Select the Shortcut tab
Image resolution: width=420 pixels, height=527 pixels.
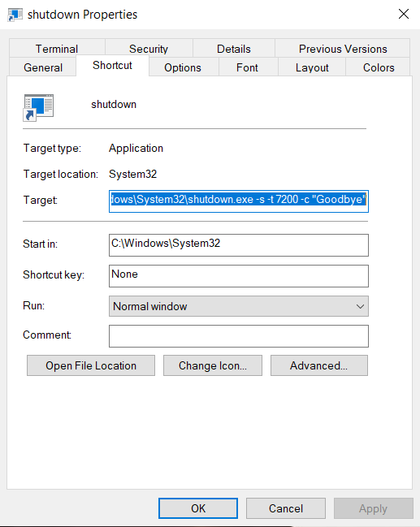pos(112,65)
